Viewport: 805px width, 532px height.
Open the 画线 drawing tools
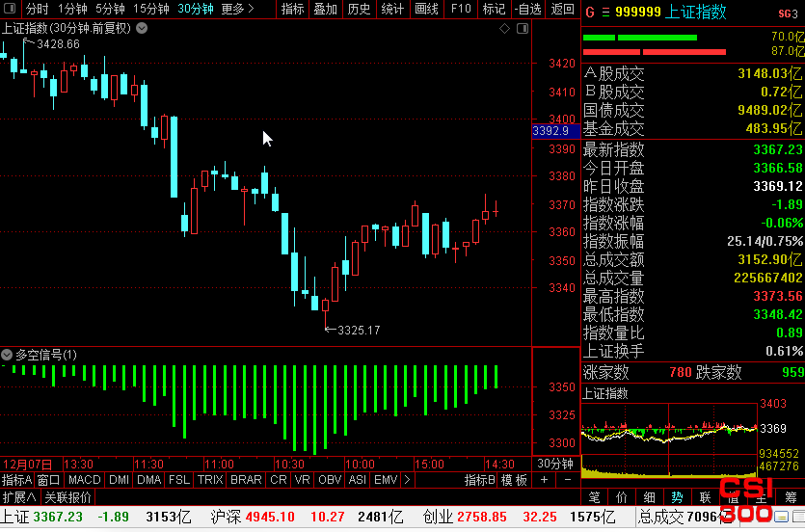426,9
